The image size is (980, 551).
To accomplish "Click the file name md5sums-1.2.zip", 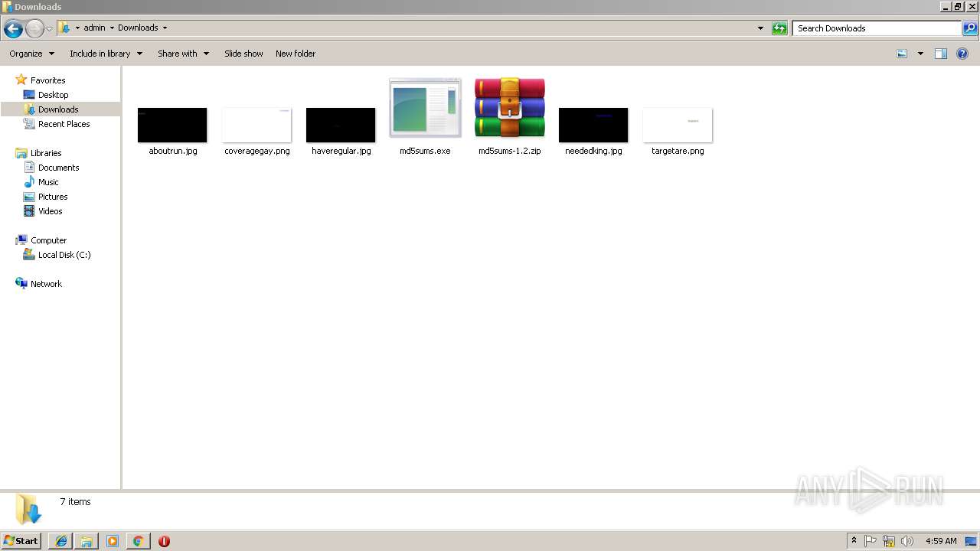I will pyautogui.click(x=509, y=151).
